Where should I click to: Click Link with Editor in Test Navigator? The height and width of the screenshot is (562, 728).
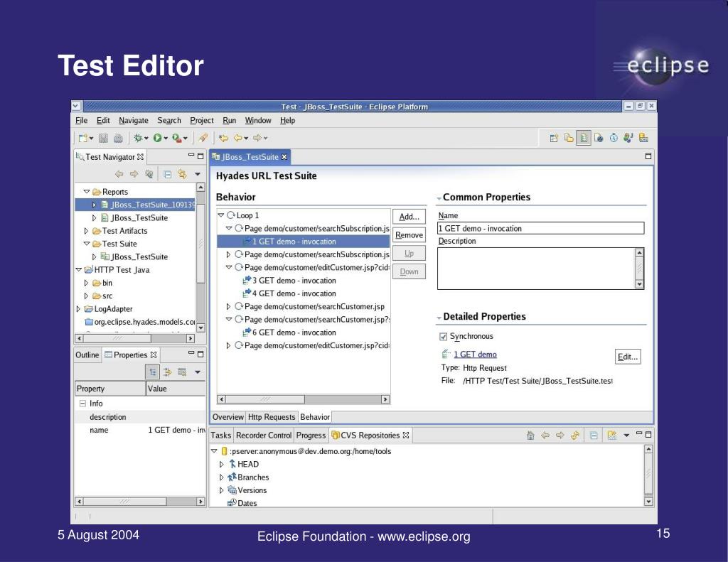pyautogui.click(x=182, y=174)
